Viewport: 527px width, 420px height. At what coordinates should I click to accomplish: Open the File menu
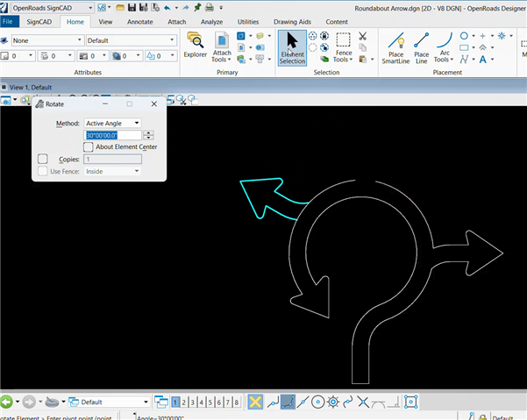[x=10, y=21]
